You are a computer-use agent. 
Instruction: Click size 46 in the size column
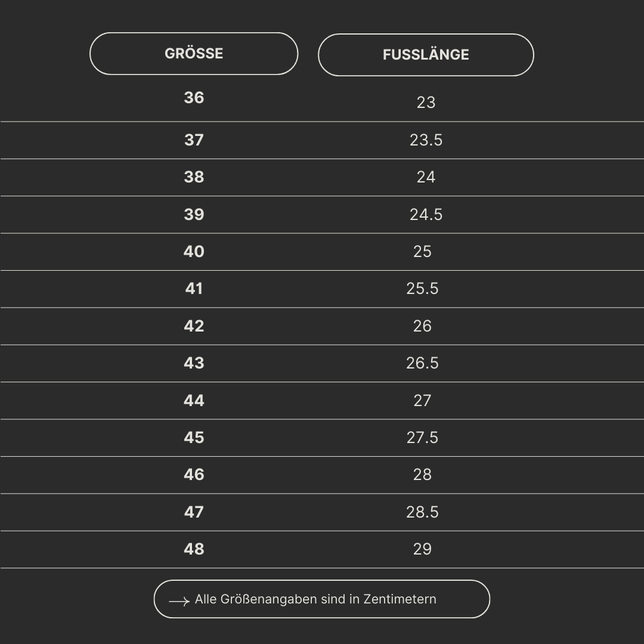(194, 475)
